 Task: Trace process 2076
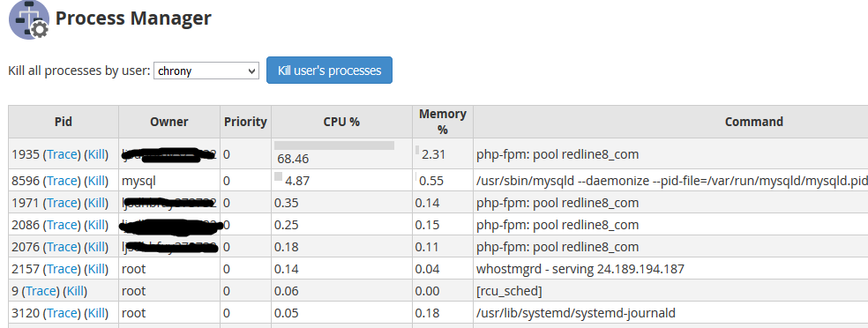click(64, 247)
